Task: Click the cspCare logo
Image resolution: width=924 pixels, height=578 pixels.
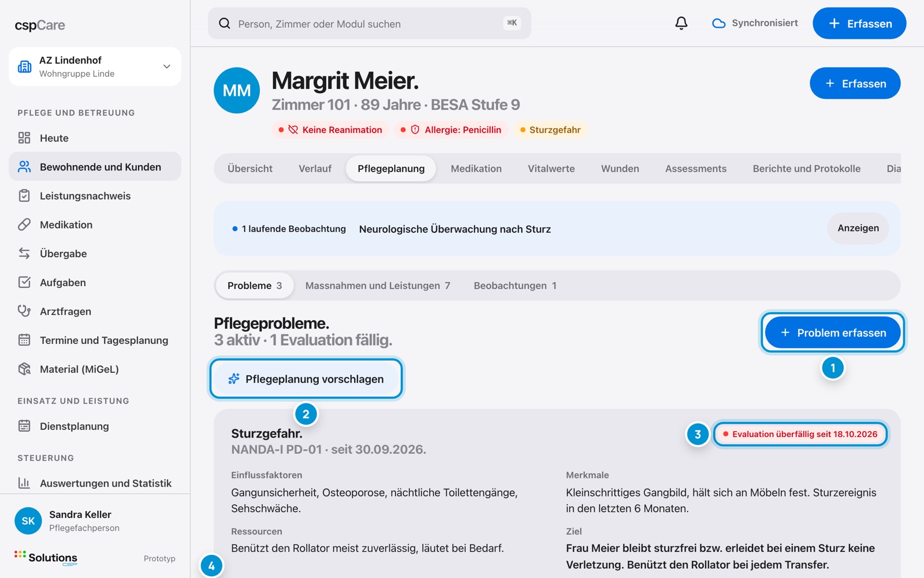Action: pyautogui.click(x=40, y=25)
